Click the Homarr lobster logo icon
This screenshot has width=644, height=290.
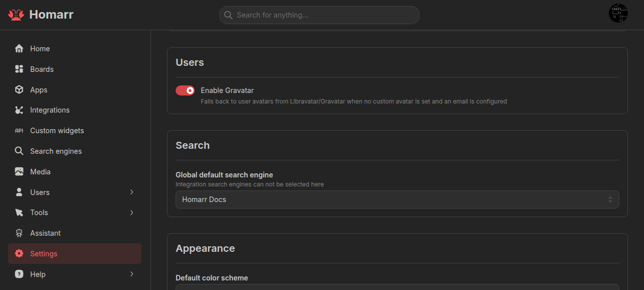point(16,15)
